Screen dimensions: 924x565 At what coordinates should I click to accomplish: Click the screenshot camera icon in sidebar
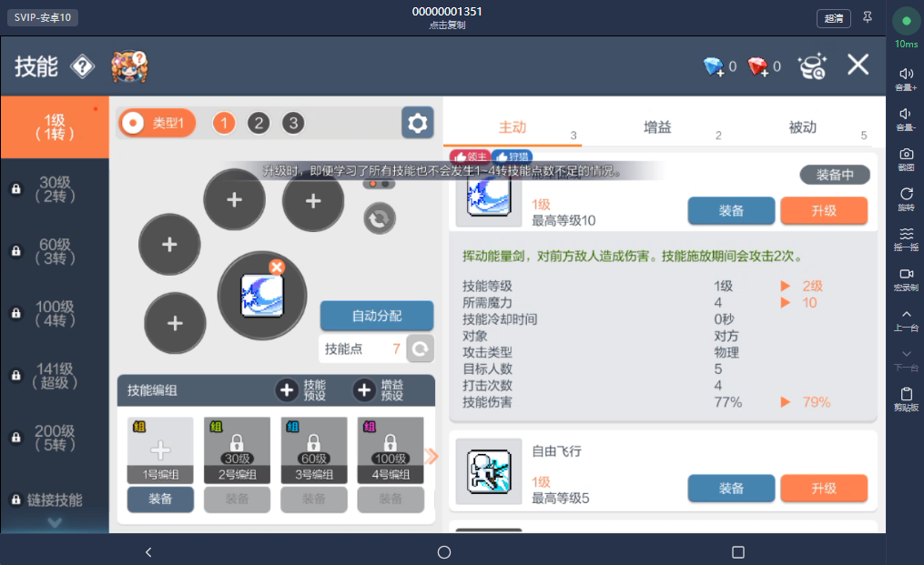[x=906, y=158]
